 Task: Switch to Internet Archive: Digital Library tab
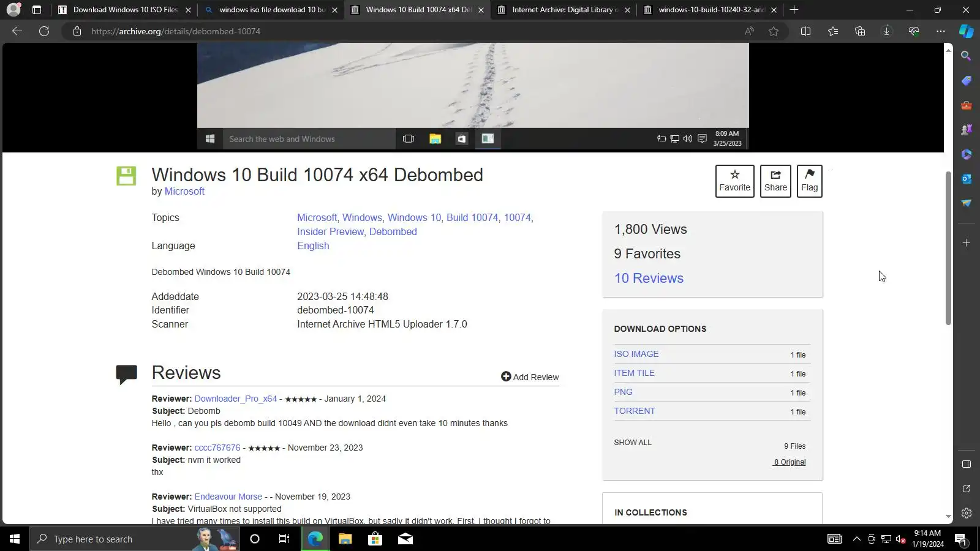click(563, 10)
